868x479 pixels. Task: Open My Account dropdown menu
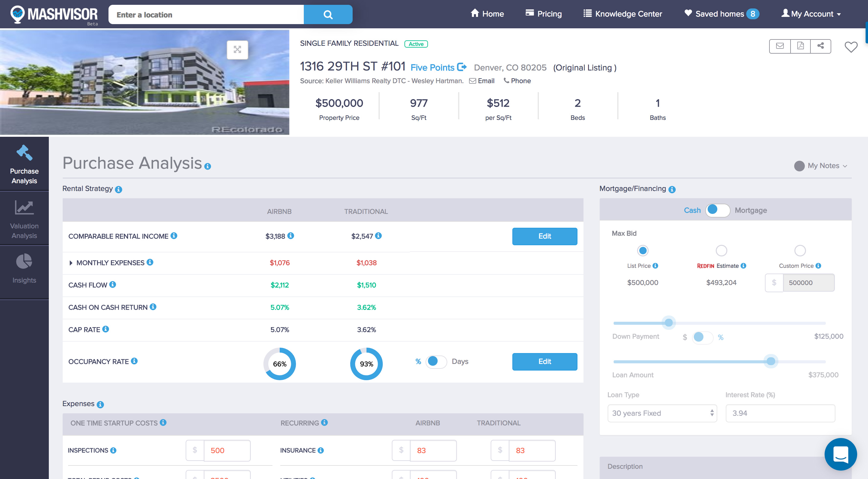pyautogui.click(x=814, y=14)
